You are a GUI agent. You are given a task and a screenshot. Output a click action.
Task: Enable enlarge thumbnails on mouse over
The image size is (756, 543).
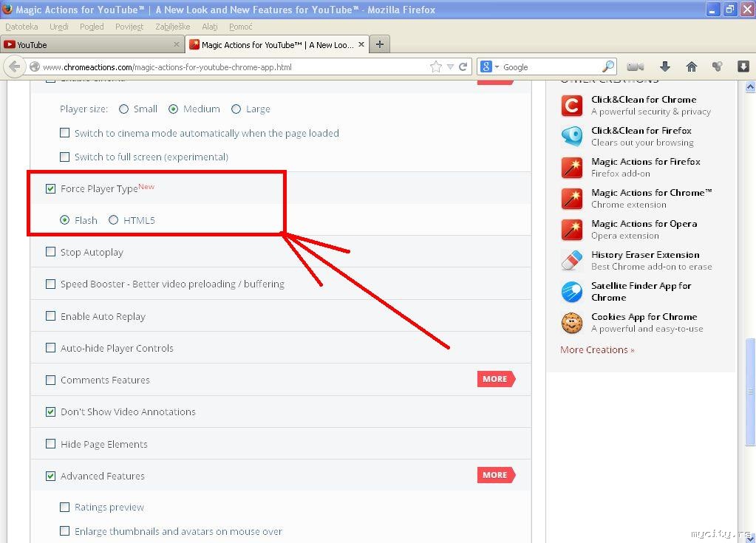[x=64, y=531]
